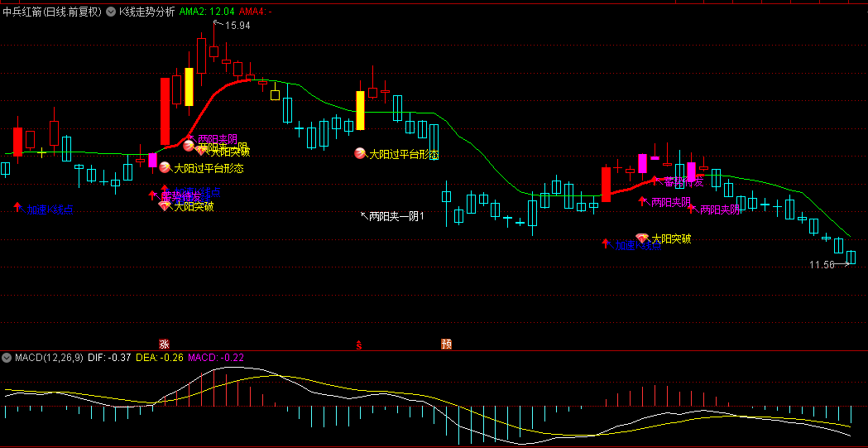Click the 大阳过平台形态 label beside the magenta candle
This screenshot has height=448, width=868.
[209, 168]
